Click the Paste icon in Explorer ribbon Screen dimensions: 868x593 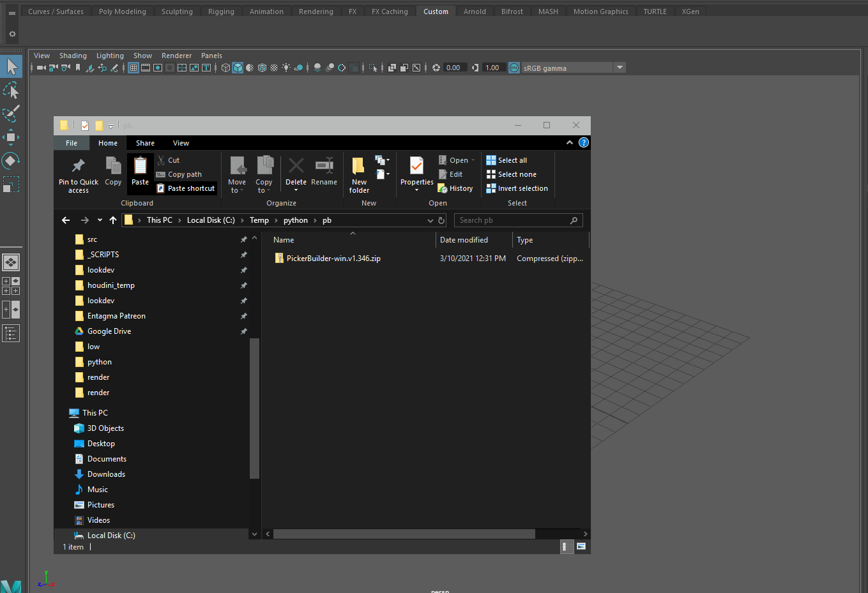[x=140, y=167]
